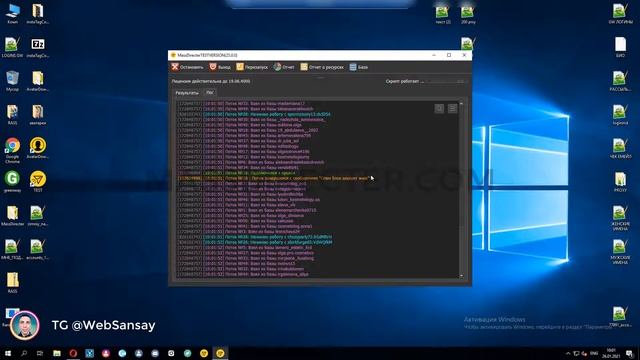The height and width of the screenshot is (360, 640).
Task: Open the taskbar clock and date
Action: (x=611, y=353)
